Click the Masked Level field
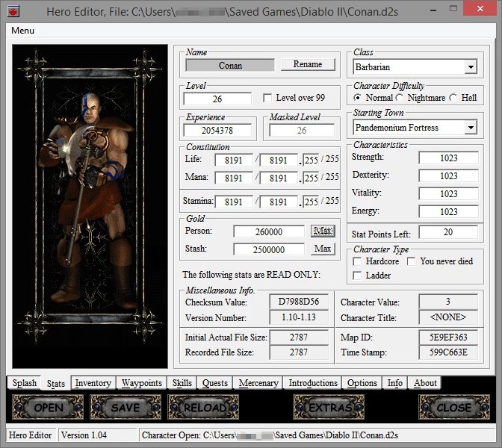The width and height of the screenshot is (502, 448). [x=302, y=130]
